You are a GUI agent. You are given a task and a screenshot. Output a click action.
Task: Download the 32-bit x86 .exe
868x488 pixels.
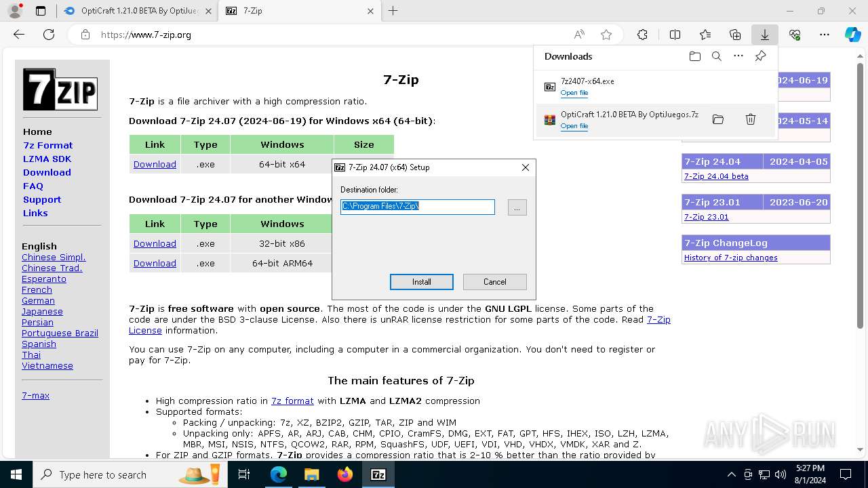pyautogui.click(x=155, y=243)
